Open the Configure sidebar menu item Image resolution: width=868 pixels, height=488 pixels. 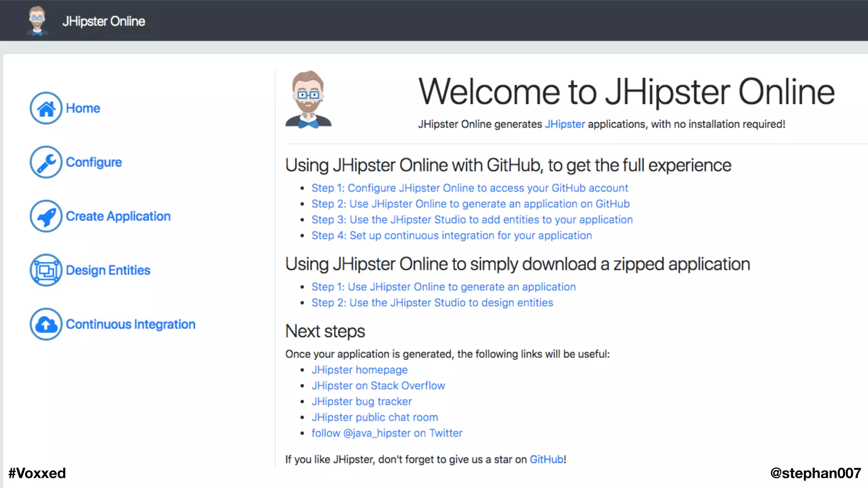tap(94, 162)
